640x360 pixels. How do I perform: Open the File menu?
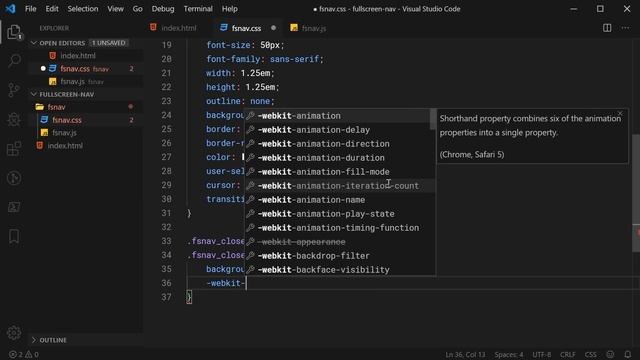click(x=31, y=9)
